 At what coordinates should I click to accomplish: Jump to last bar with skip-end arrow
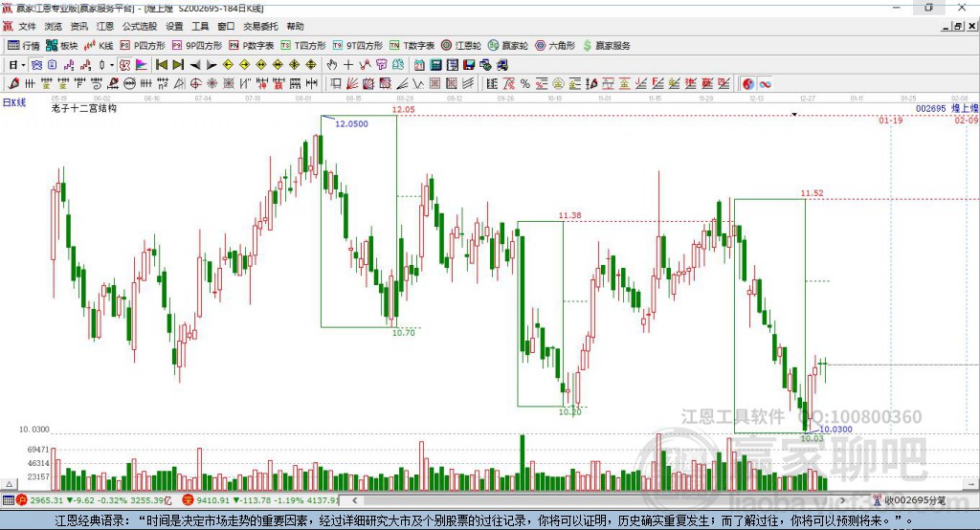pos(178,64)
